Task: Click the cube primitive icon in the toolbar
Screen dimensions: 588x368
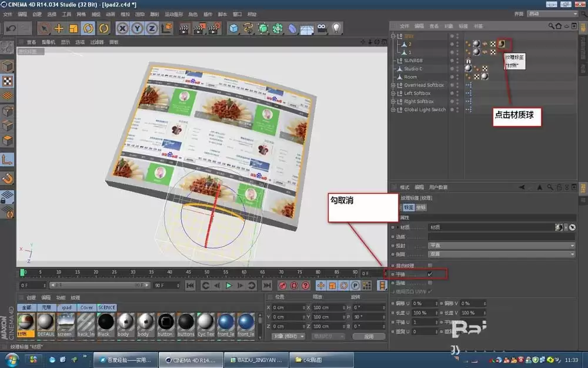Action: pos(233,28)
